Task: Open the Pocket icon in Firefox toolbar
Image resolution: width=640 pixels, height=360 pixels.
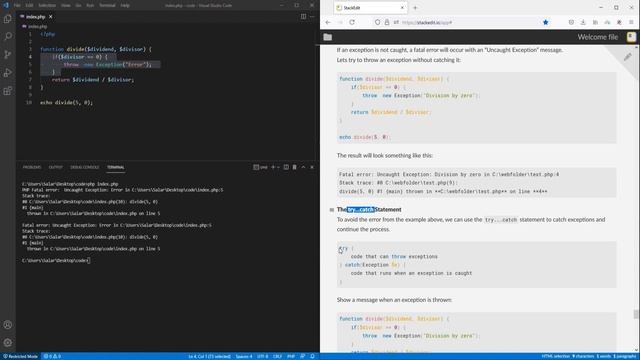Action: [x=571, y=22]
